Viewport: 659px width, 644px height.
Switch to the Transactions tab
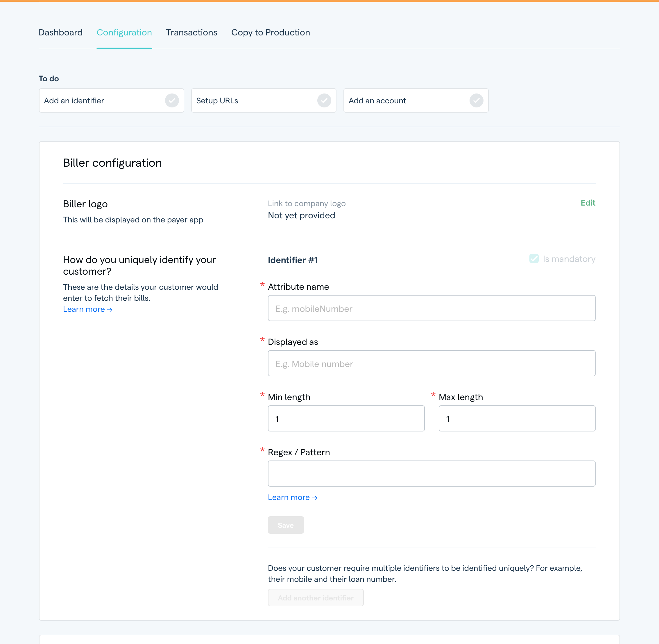pos(191,33)
